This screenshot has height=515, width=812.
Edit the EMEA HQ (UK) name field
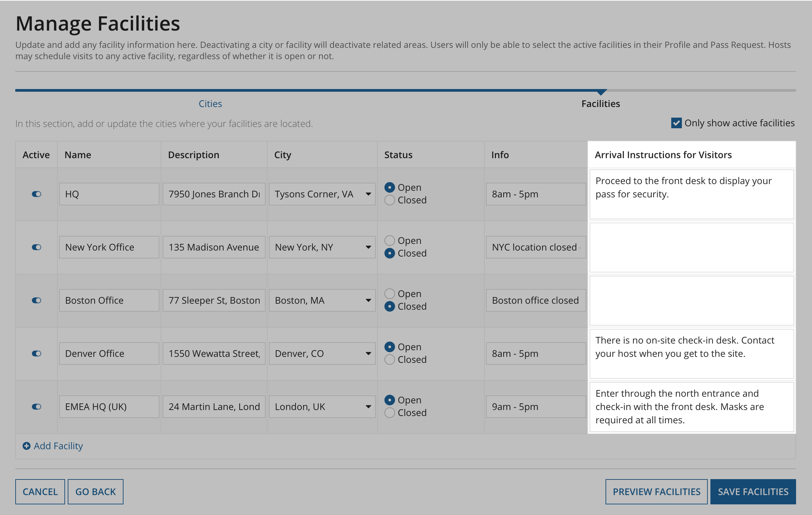pos(109,407)
